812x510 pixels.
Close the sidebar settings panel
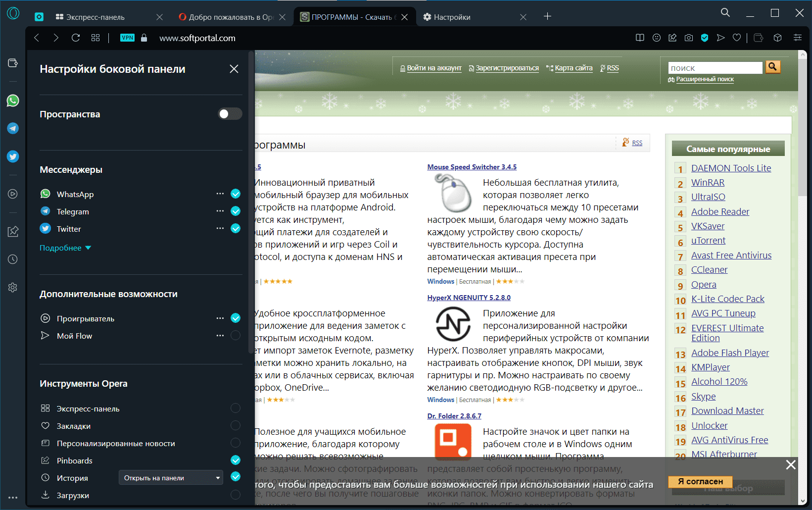pos(234,69)
